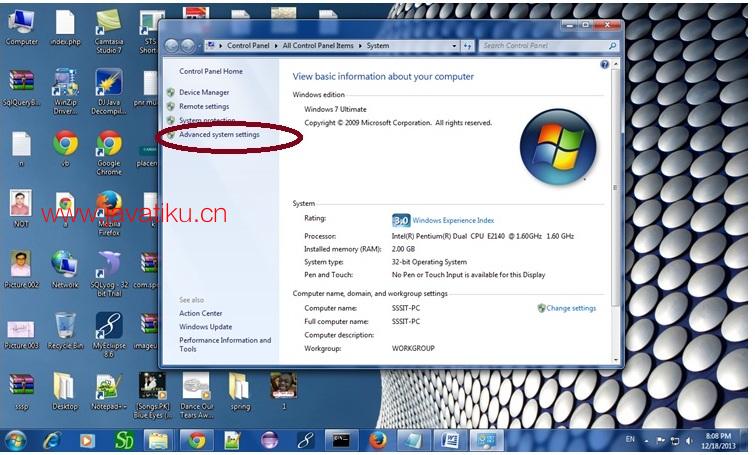This screenshot has height=455, width=755.
Task: Open Device Manager from the sidebar
Action: pos(204,92)
